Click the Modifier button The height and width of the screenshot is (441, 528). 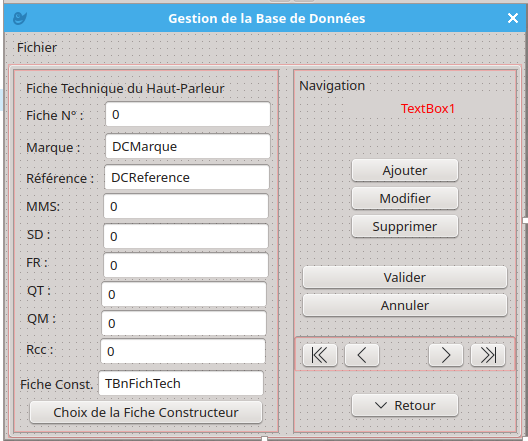[x=405, y=198]
